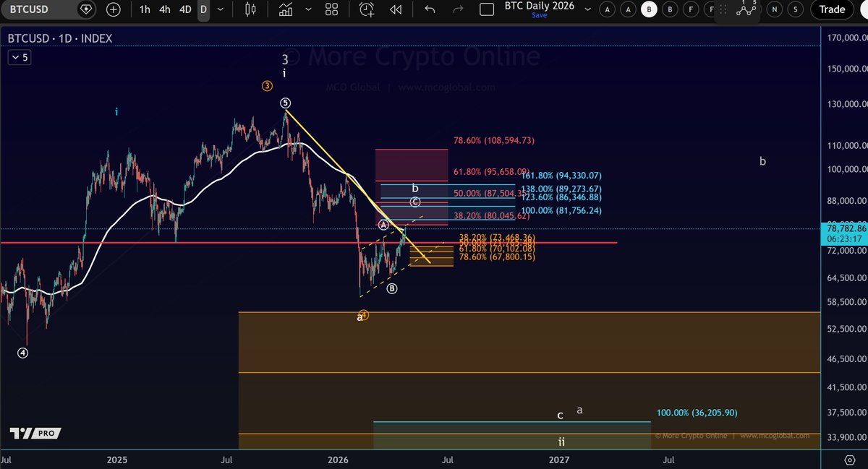Create a new alert with the clock-plus icon

pyautogui.click(x=365, y=9)
